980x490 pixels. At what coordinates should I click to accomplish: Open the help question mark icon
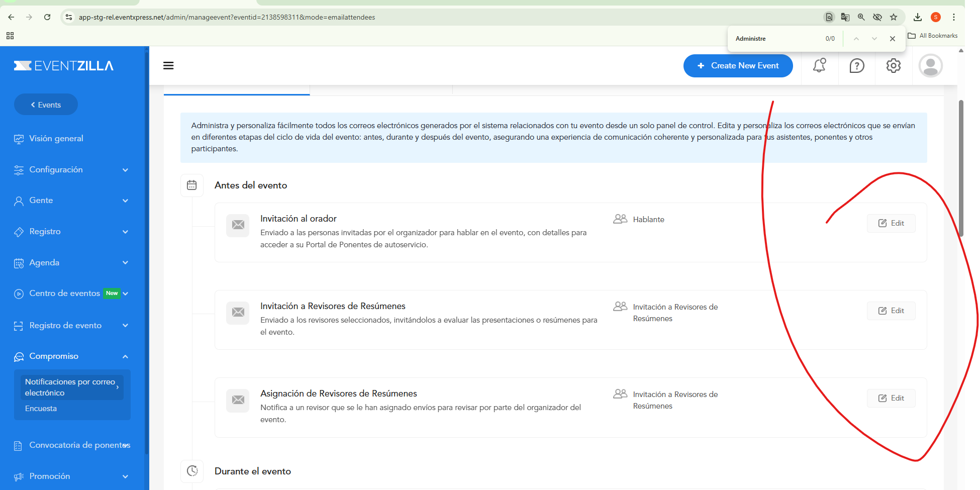click(857, 65)
